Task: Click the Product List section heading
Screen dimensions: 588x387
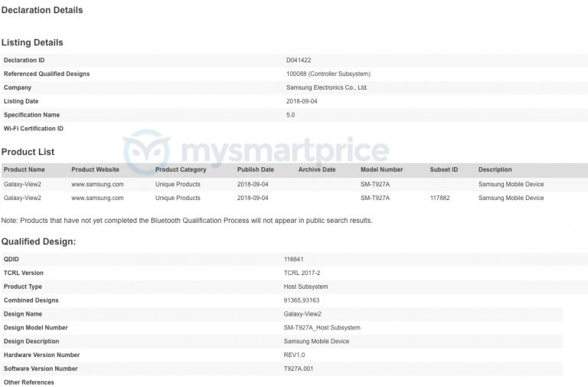Action: coord(28,153)
